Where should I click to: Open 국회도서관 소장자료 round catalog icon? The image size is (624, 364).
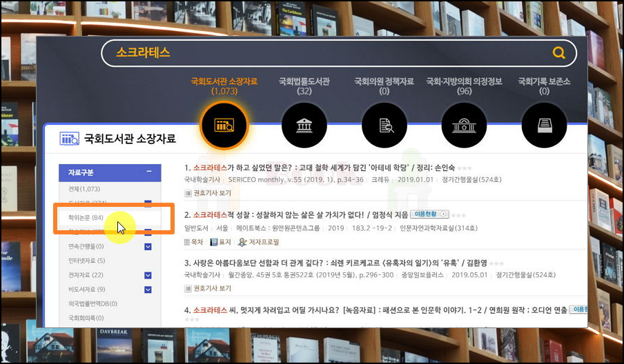(224, 125)
